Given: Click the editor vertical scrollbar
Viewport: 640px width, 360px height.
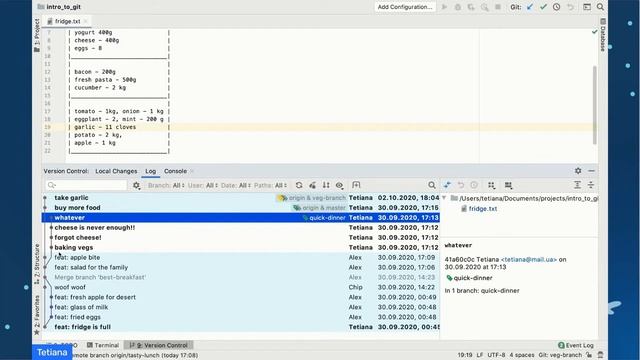Looking at the screenshot, I should pyautogui.click(x=595, y=105).
